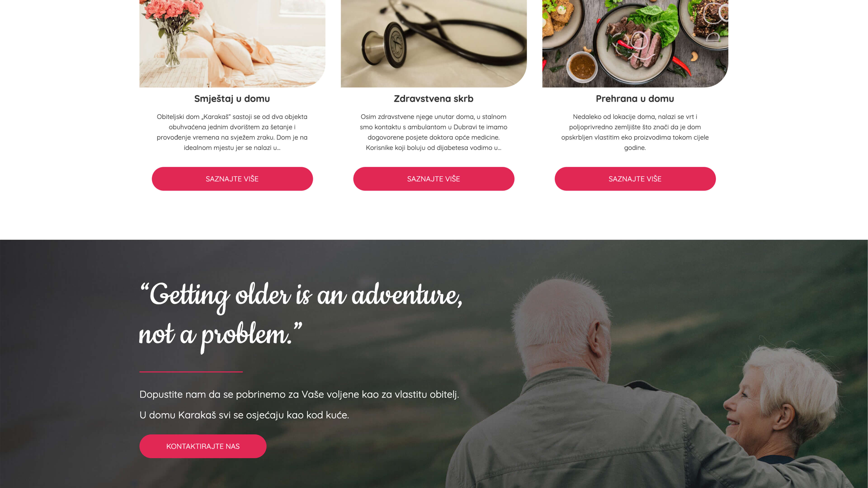Viewport: 868px width, 488px height.
Task: Click the Osim zdravstvene njege description paragraph
Action: pyautogui.click(x=434, y=132)
